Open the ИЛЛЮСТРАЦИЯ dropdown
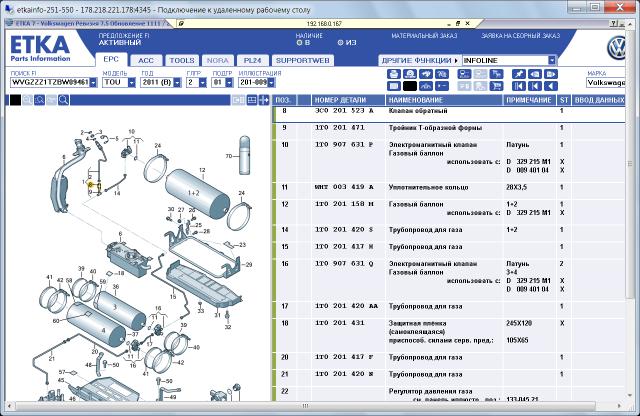 pyautogui.click(x=271, y=82)
